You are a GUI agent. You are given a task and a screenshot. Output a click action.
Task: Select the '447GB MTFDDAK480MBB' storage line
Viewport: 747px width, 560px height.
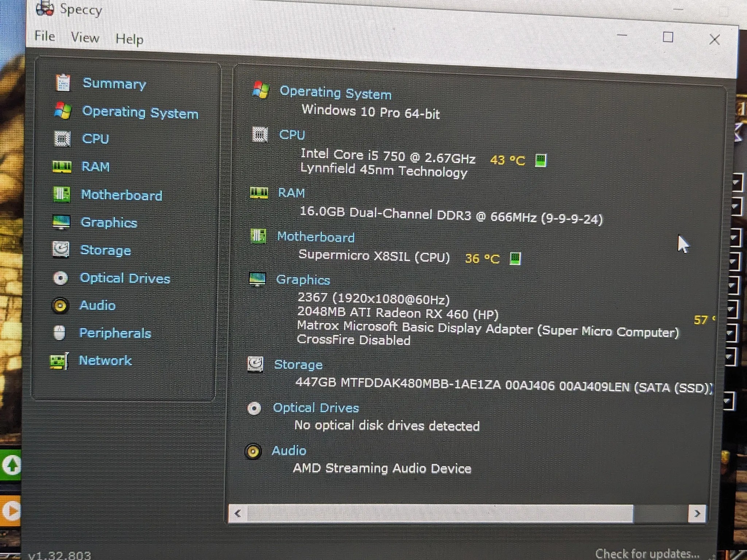[503, 385]
